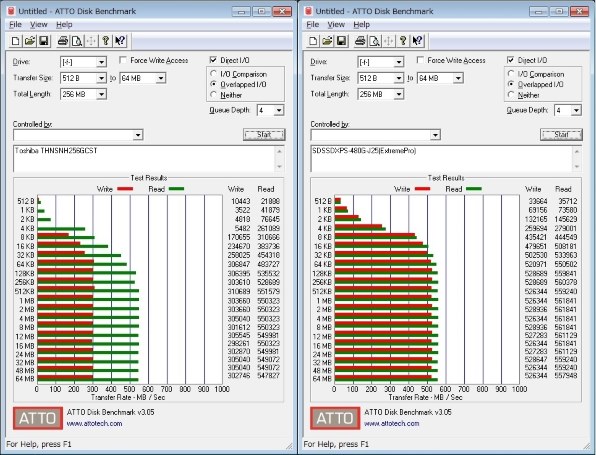
Task: Open View menu in left window
Action: (39, 25)
